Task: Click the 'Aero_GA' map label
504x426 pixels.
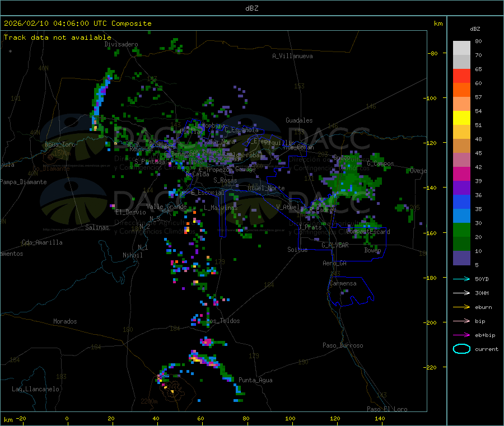Action: point(335,263)
